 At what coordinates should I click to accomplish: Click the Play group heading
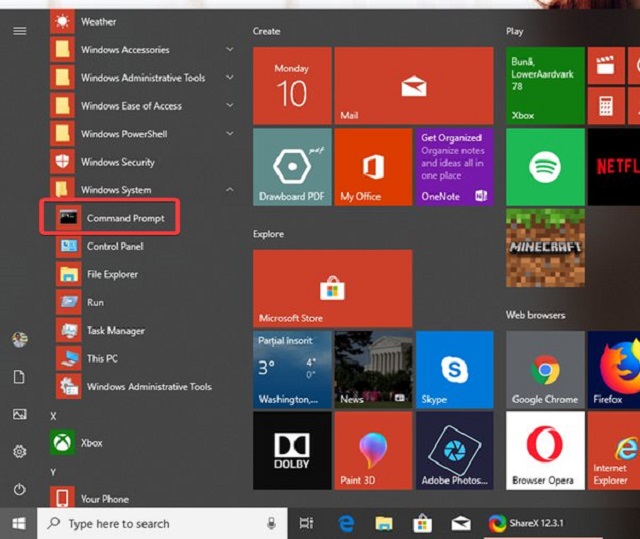coord(514,32)
